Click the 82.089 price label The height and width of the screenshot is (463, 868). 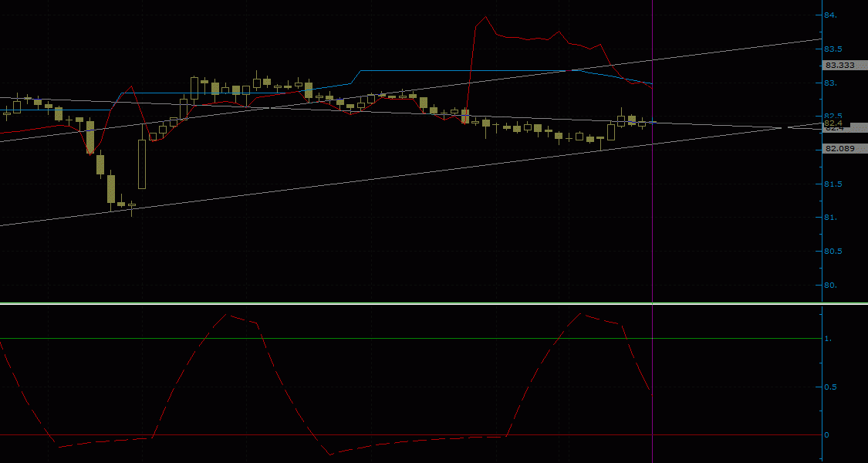(x=845, y=148)
